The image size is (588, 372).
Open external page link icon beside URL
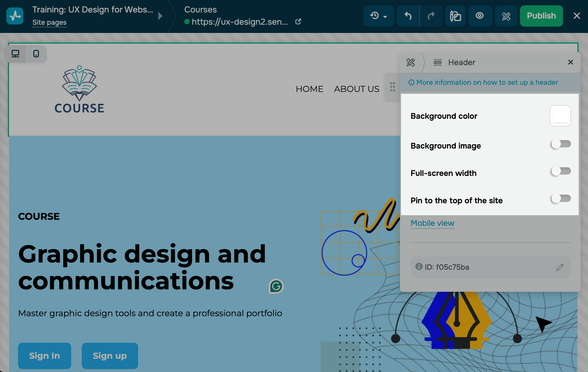coord(298,22)
